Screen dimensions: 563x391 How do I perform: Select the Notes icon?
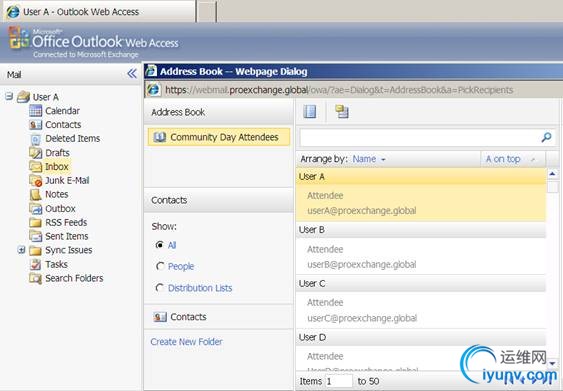(35, 194)
